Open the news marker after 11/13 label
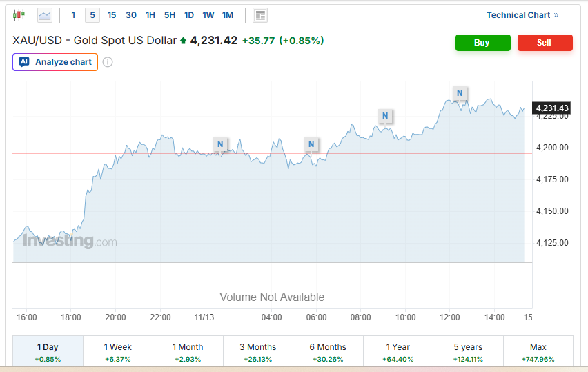Screen dimensions: 588x372 [x=220, y=144]
